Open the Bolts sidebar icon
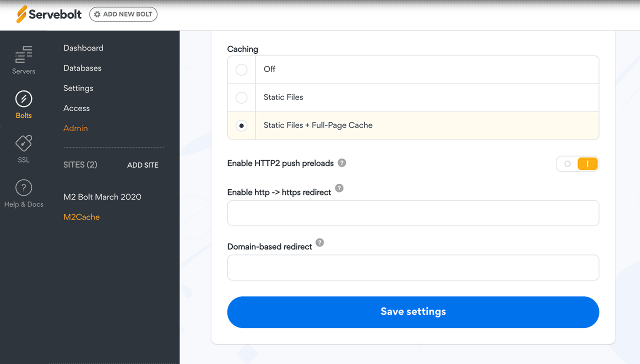The image size is (640, 364). [23, 99]
